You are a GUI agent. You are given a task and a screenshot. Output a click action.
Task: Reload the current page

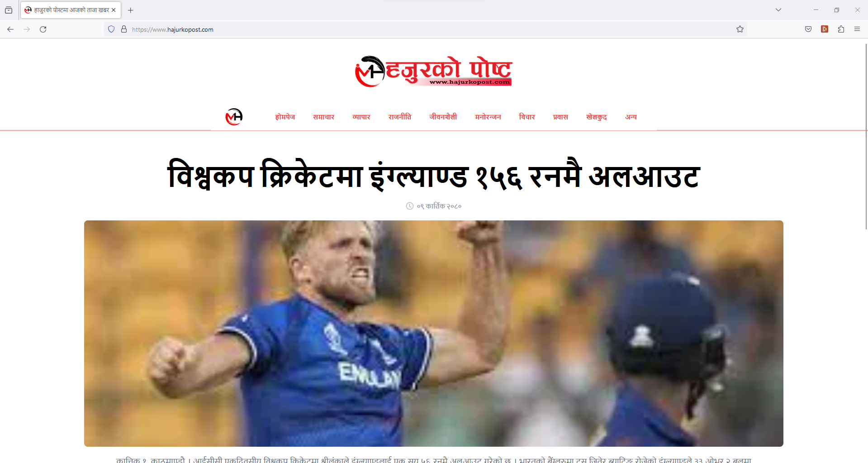pyautogui.click(x=43, y=29)
